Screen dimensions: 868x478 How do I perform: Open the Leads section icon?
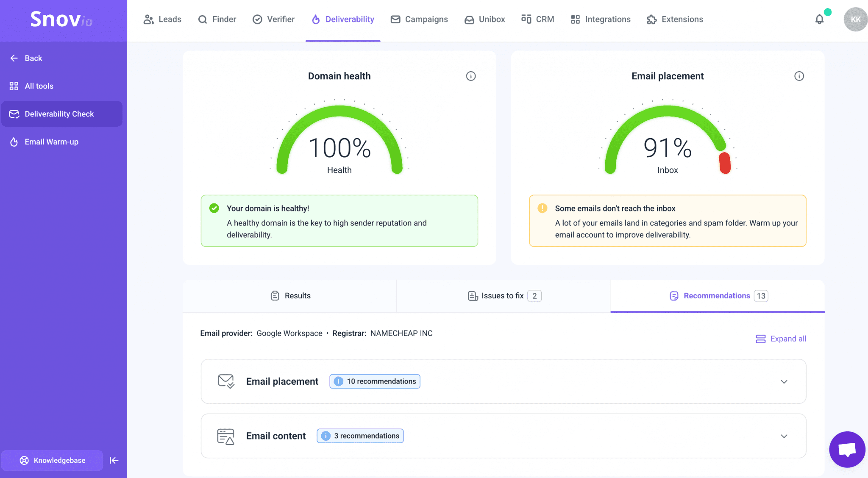pyautogui.click(x=148, y=19)
